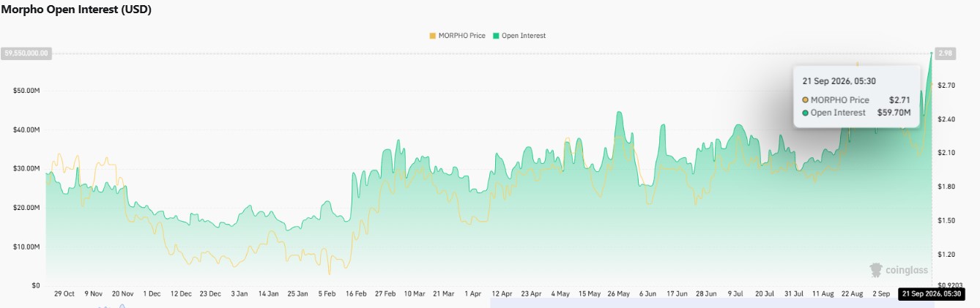This screenshot has height=308, width=980.
Task: Click the $1.20 right axis label
Action: click(x=946, y=254)
